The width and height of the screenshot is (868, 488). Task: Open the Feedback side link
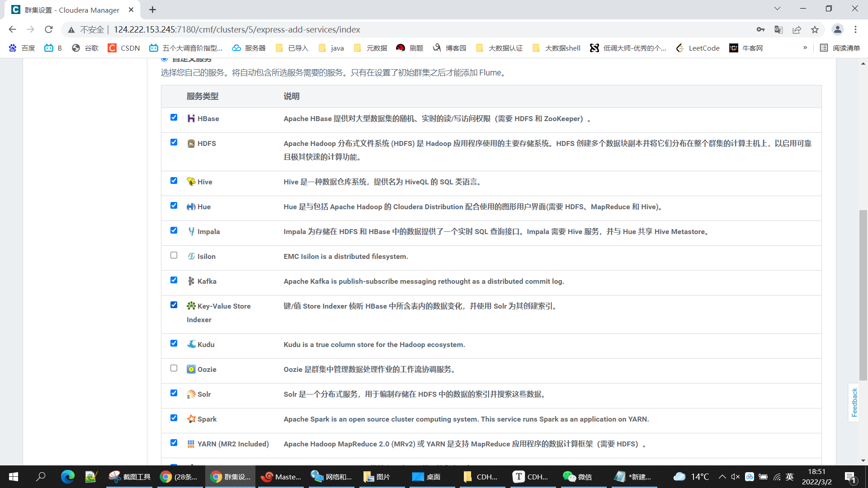(854, 402)
